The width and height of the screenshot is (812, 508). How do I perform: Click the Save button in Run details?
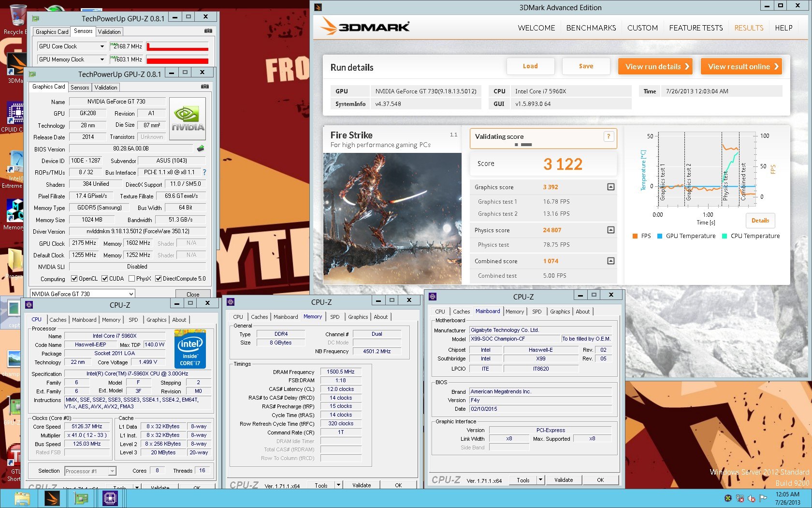[x=586, y=66]
